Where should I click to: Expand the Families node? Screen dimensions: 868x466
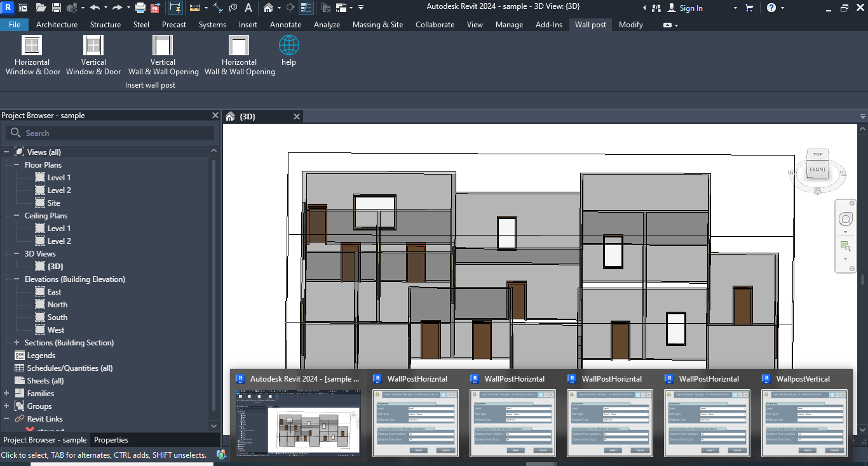6,394
